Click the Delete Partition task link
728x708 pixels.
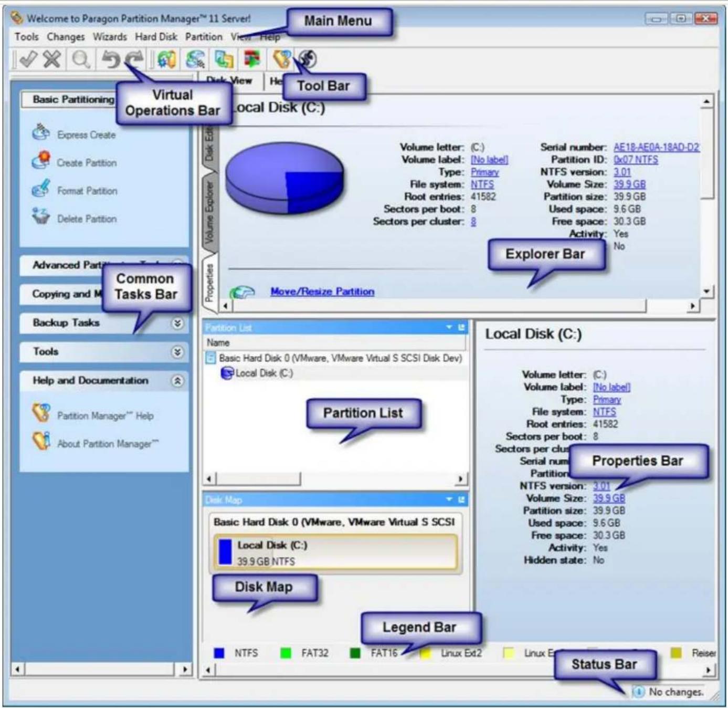(87, 219)
